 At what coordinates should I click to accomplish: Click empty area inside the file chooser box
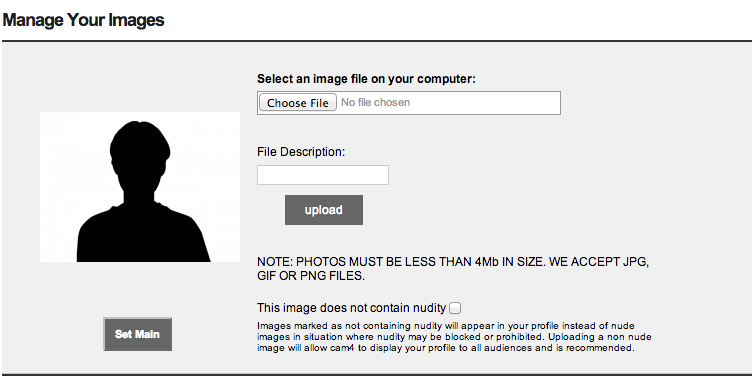486,103
